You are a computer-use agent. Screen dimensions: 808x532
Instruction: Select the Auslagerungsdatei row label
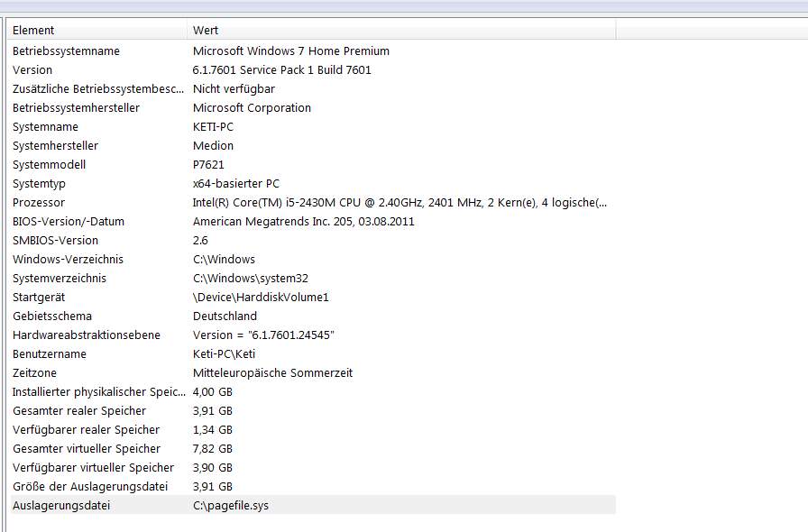pyautogui.click(x=61, y=506)
